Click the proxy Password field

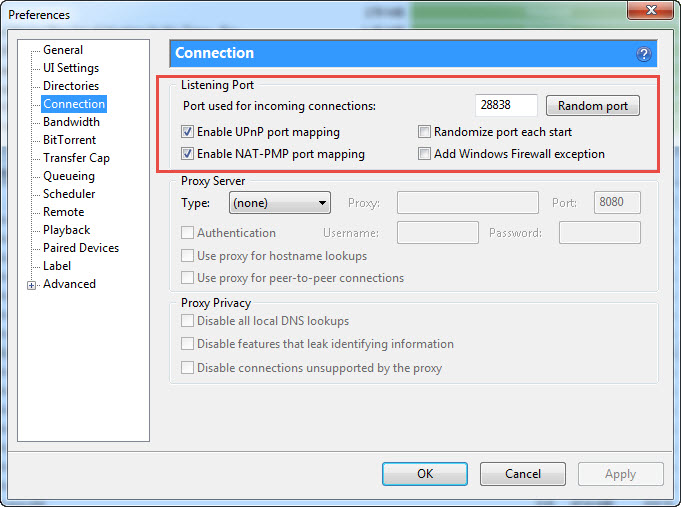point(600,232)
